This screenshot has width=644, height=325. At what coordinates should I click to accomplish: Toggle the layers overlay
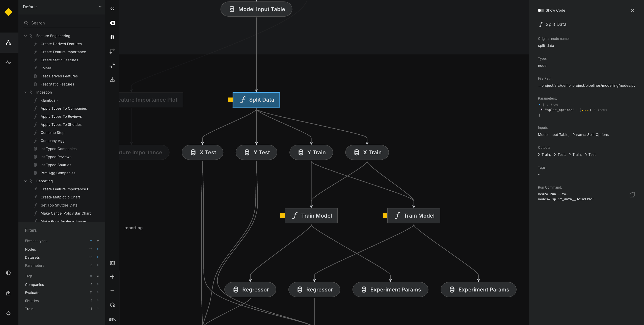pyautogui.click(x=112, y=37)
